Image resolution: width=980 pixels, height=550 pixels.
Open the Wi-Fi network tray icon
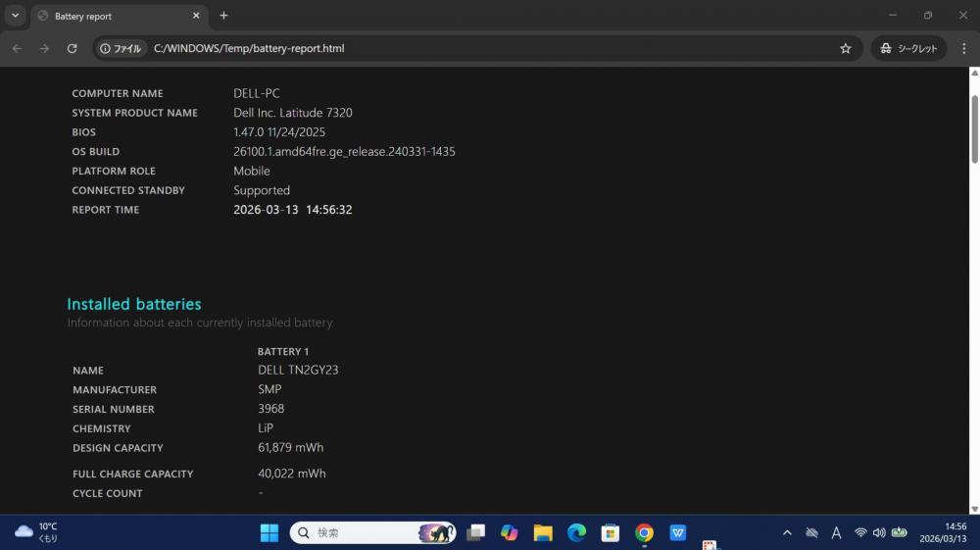[x=860, y=532]
